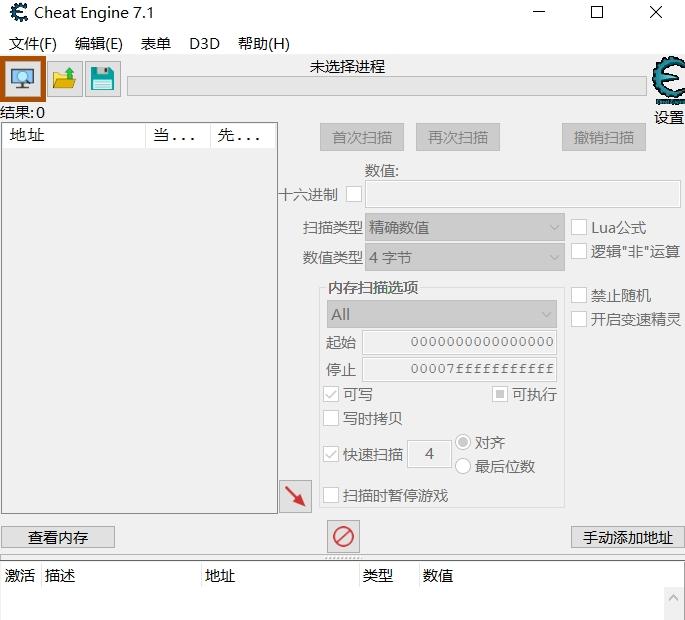Click the 先... previous value column header

243,135
